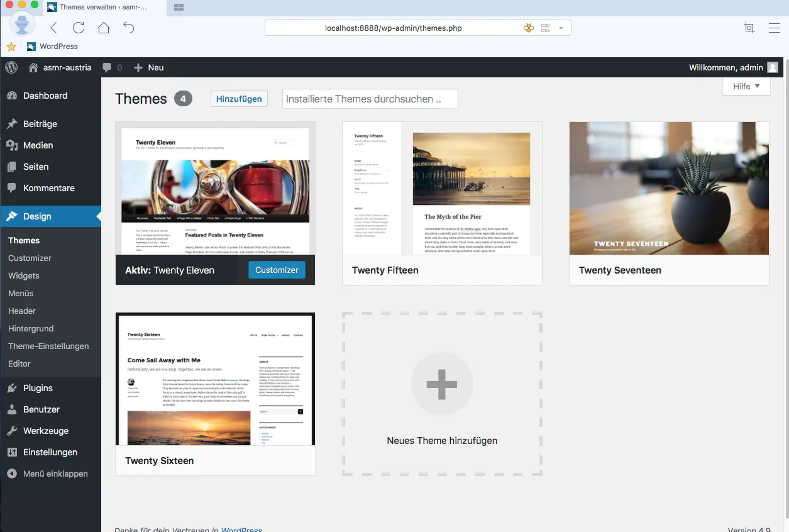Expand the Hilfe help dropdown
The image size is (789, 532).
point(746,86)
